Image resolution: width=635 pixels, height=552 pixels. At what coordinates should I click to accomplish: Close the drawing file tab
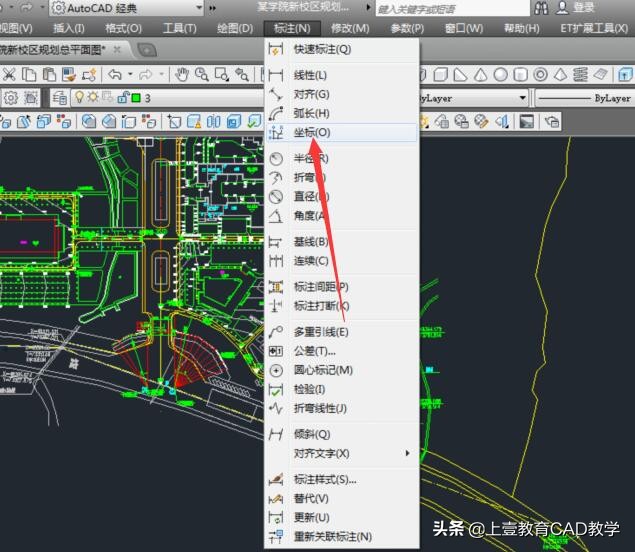pos(117,49)
